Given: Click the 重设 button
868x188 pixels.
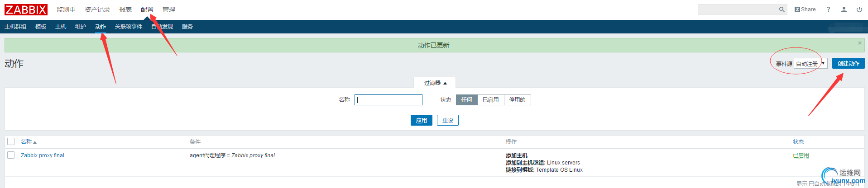Looking at the screenshot, I should (448, 120).
